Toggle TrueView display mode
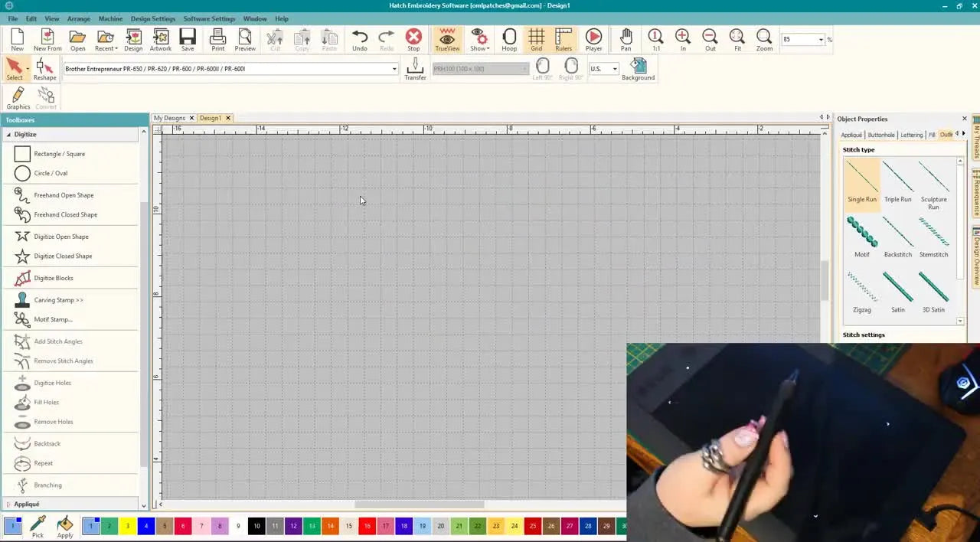The height and width of the screenshot is (542, 980). coord(447,40)
